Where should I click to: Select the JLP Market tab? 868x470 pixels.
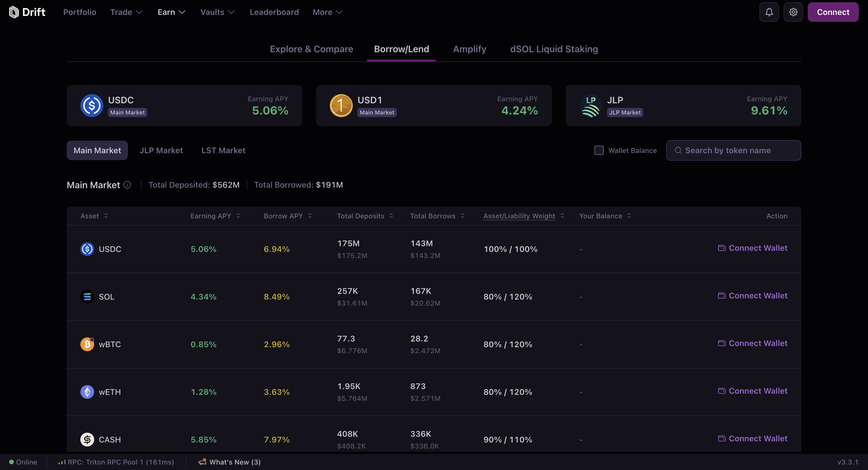point(161,150)
